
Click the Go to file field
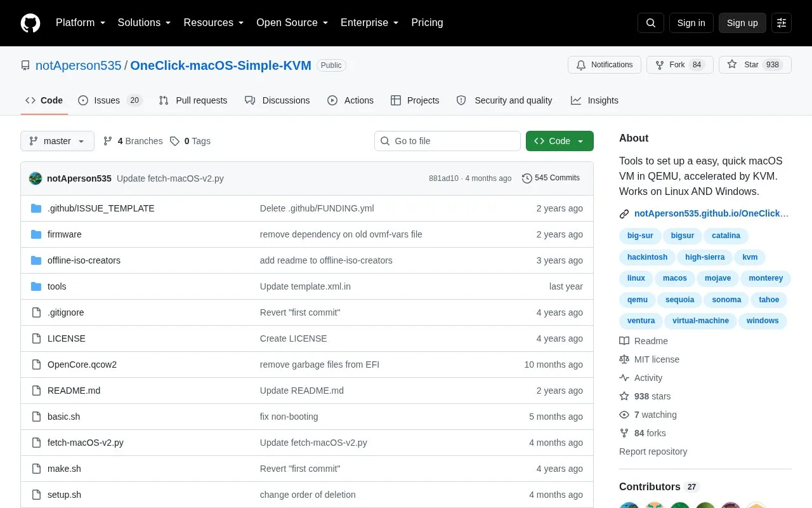[447, 141]
